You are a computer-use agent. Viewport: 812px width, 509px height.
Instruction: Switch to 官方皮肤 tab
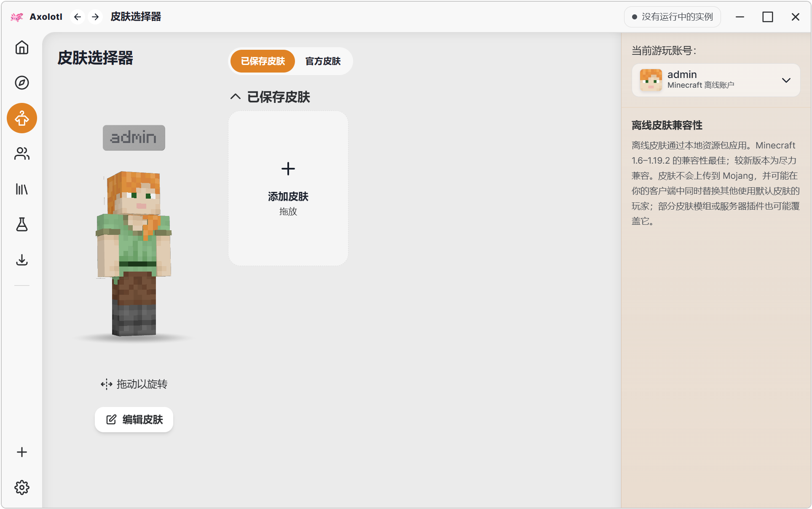click(323, 61)
